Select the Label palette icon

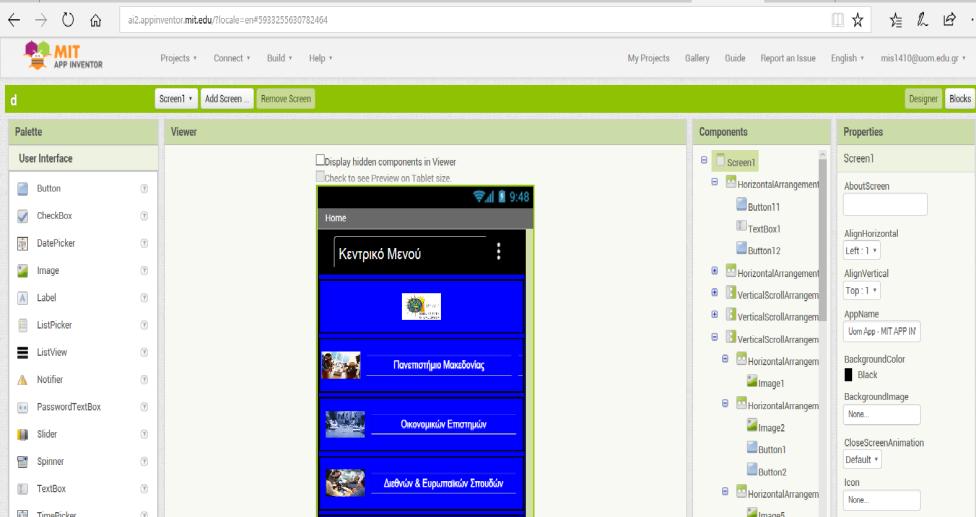click(x=22, y=298)
